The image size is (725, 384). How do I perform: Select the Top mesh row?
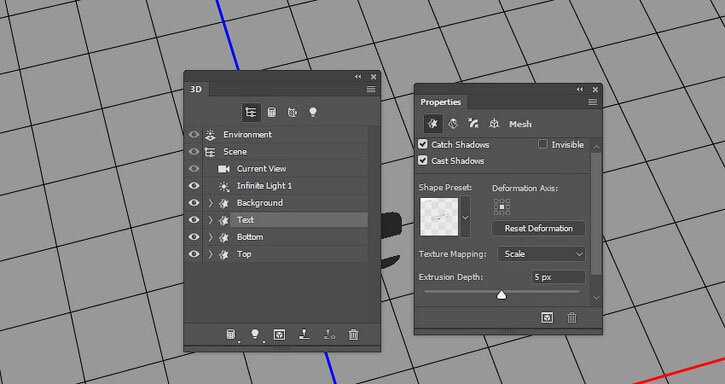click(285, 254)
